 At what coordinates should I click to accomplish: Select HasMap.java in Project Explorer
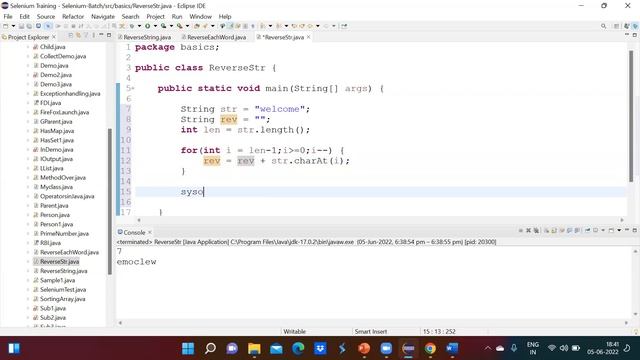pos(57,131)
